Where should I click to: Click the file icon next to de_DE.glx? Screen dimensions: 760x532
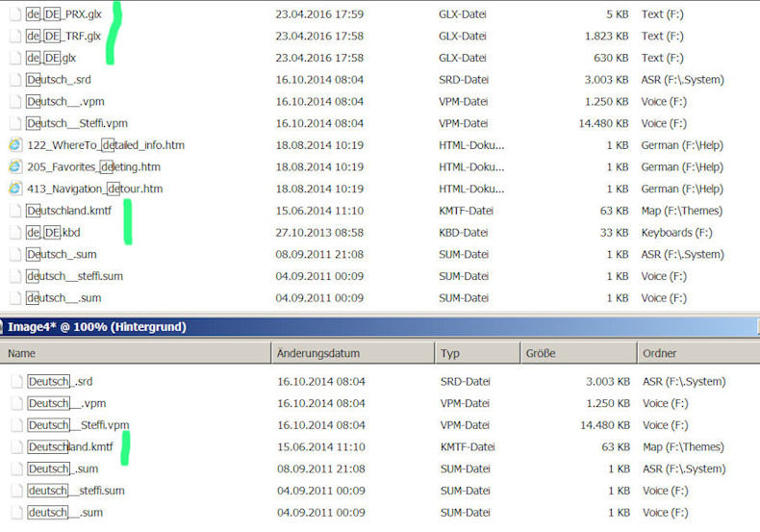[15, 58]
